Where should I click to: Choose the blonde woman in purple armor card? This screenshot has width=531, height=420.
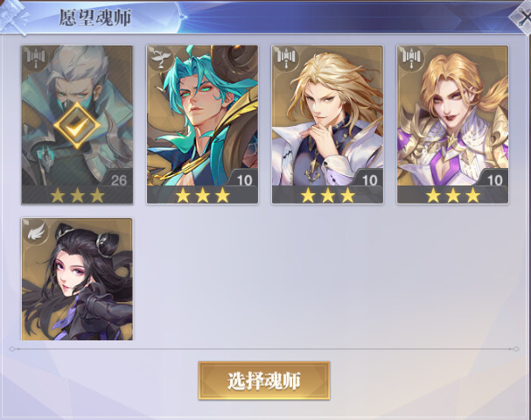[x=452, y=124]
